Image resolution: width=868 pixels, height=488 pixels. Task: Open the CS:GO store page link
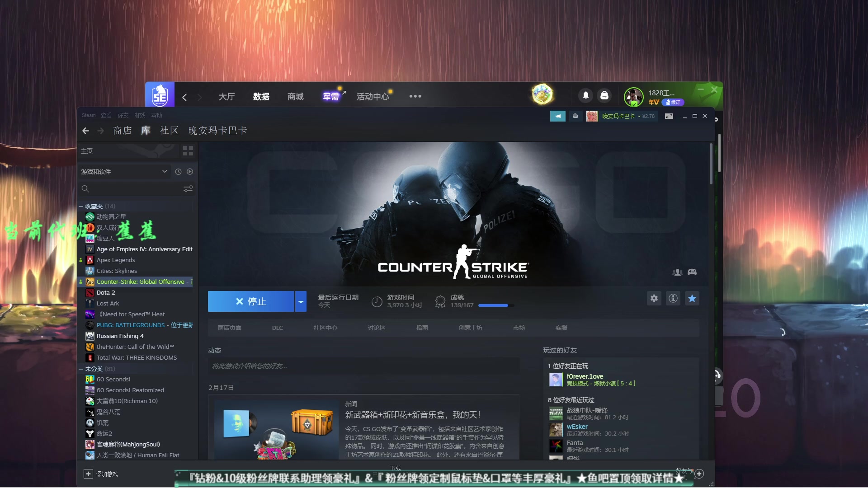(x=230, y=328)
